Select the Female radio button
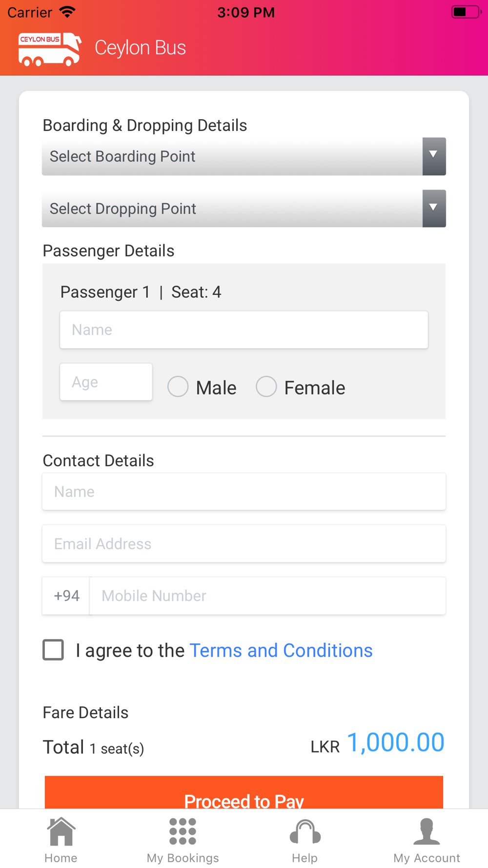Screen dimensions: 488x868 point(266,387)
